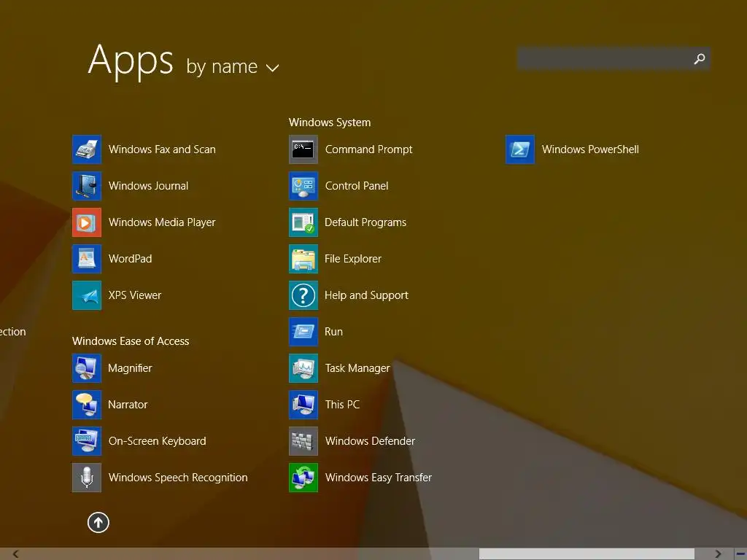Open the Windows Fax and Scan icon
This screenshot has width=747, height=560.
[87, 149]
